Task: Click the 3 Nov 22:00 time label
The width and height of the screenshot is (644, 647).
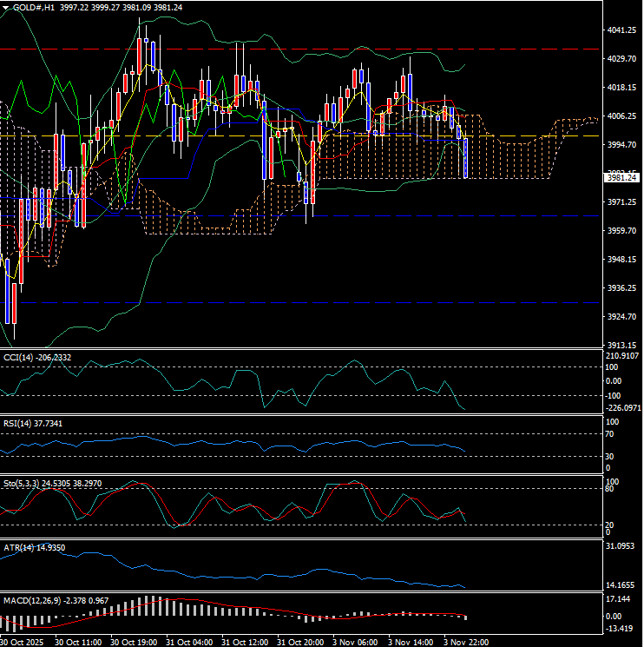Action: pos(463,642)
